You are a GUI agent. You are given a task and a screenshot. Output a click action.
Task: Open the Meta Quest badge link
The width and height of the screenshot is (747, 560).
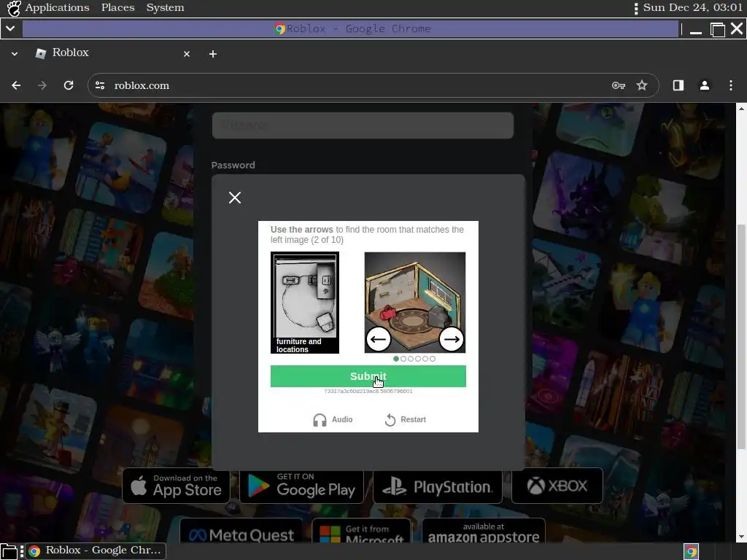(241, 531)
